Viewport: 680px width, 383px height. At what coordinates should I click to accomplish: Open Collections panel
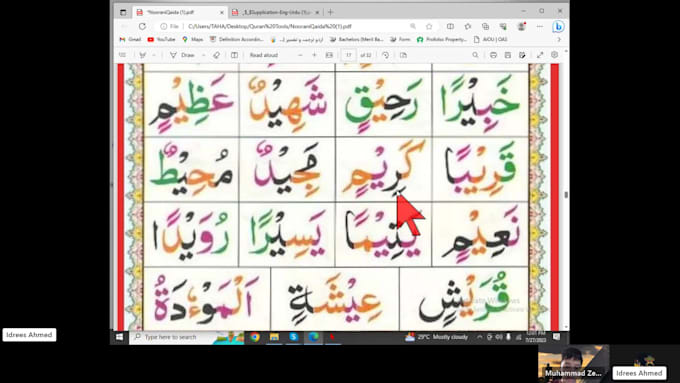(485, 26)
